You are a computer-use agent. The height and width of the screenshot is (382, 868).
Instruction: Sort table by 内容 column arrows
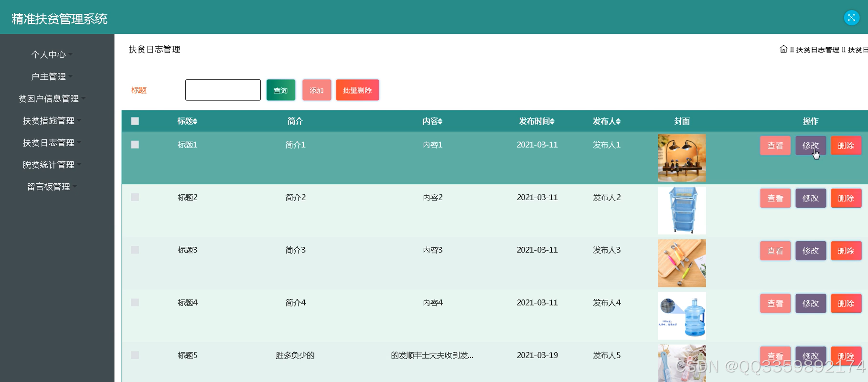440,121
